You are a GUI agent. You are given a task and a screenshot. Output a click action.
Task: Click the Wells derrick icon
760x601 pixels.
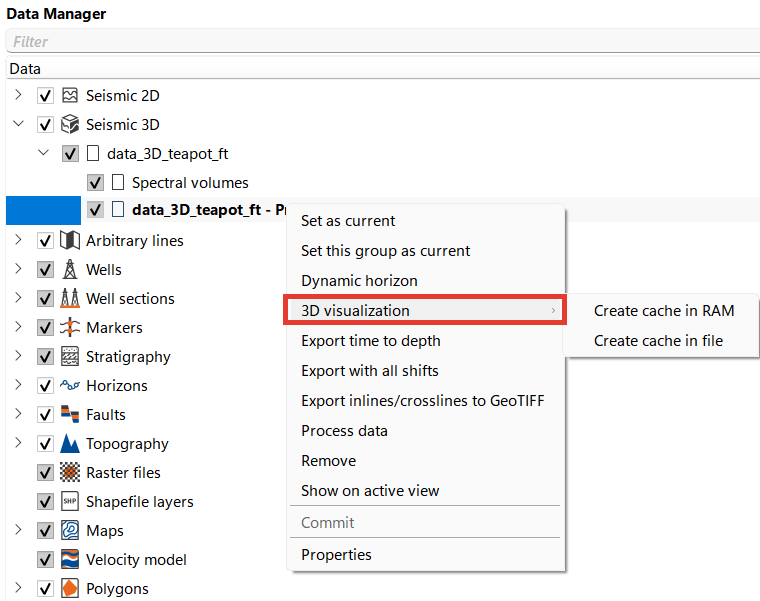[70, 270]
